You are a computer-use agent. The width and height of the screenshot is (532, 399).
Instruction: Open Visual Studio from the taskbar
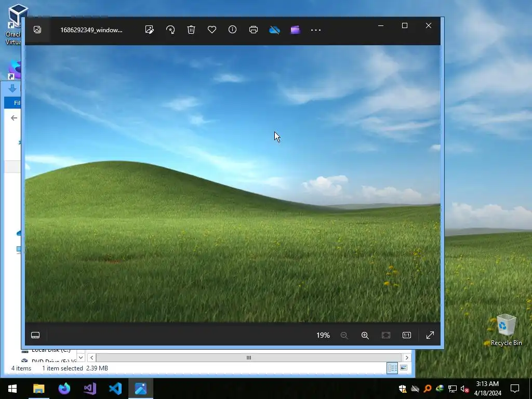(x=89, y=389)
